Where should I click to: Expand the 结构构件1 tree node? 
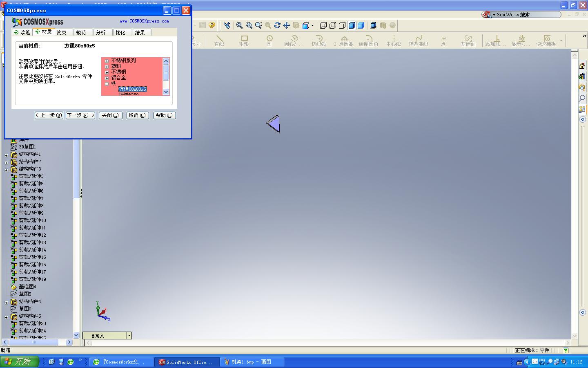coord(6,155)
